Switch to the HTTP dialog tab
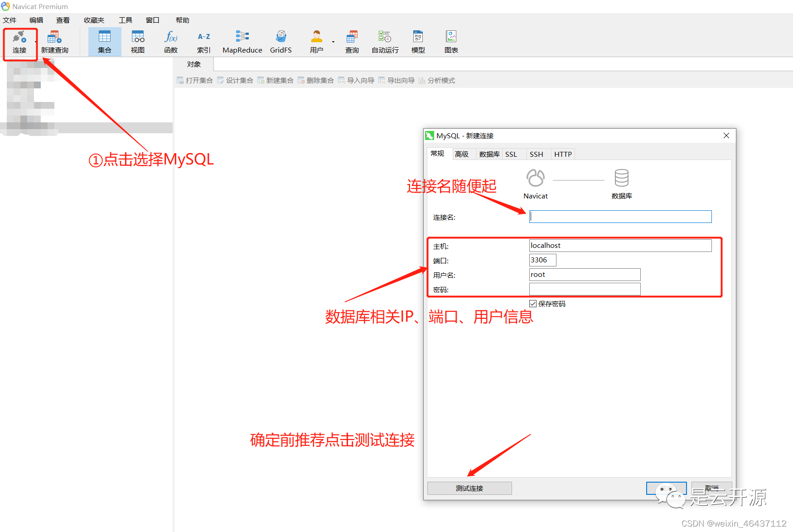The height and width of the screenshot is (532, 793). (563, 154)
